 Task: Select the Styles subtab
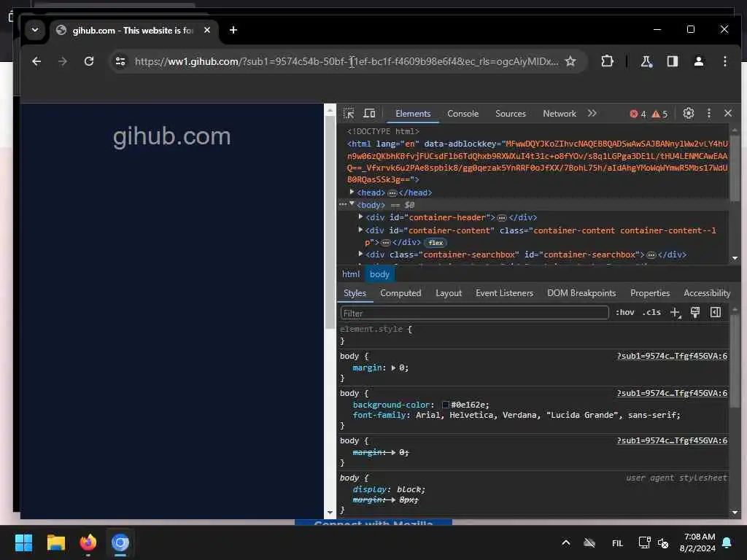355,293
